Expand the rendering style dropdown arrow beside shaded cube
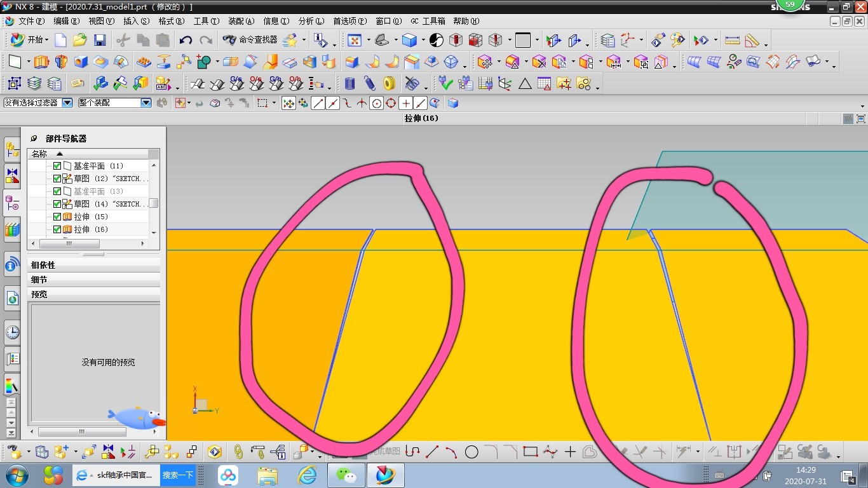The image size is (868, 488). pos(423,41)
